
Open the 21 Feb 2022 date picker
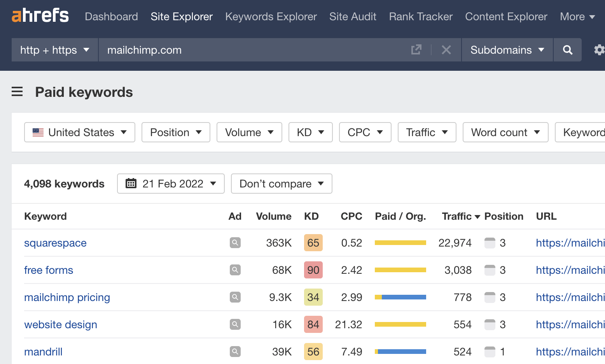[171, 184]
